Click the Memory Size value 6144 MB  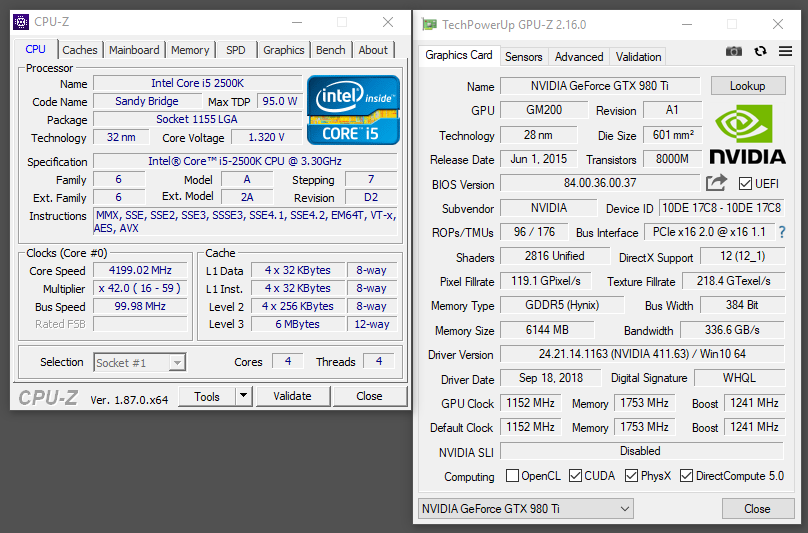click(547, 330)
